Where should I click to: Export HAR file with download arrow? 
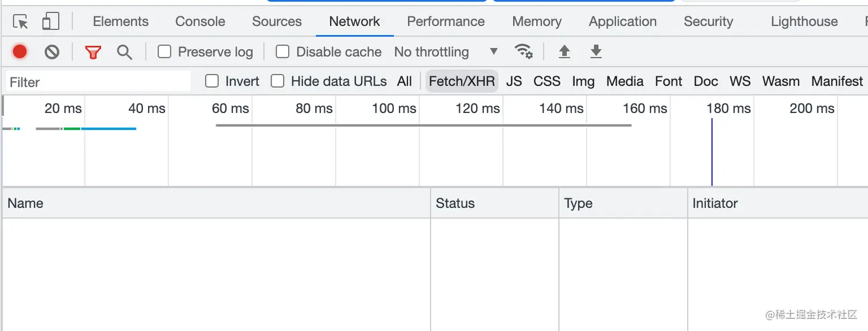coord(596,52)
